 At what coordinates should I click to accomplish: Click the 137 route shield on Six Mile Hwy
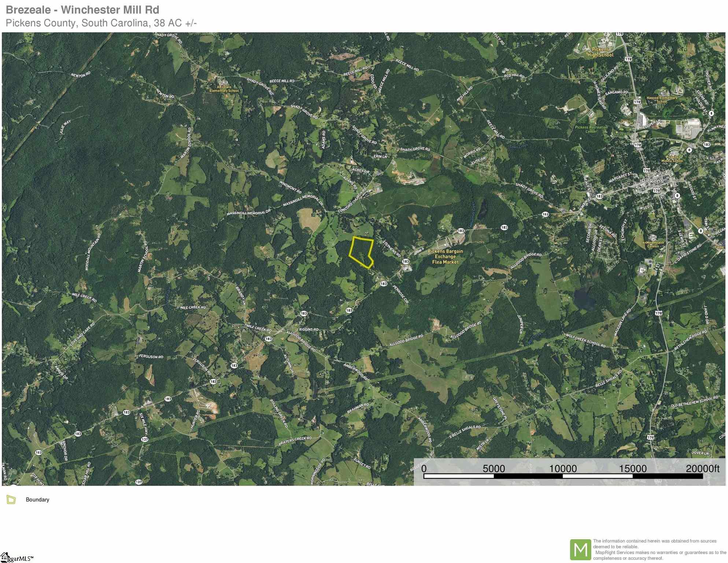click(145, 439)
